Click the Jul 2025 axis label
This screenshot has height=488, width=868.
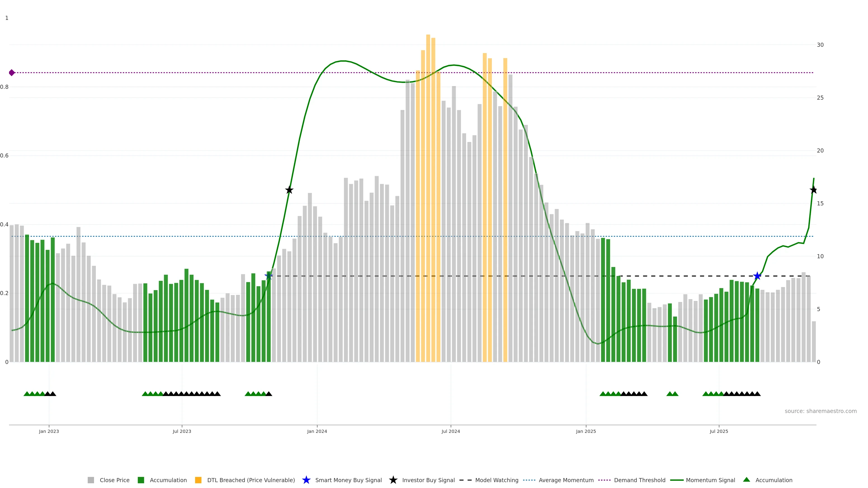pos(719,432)
